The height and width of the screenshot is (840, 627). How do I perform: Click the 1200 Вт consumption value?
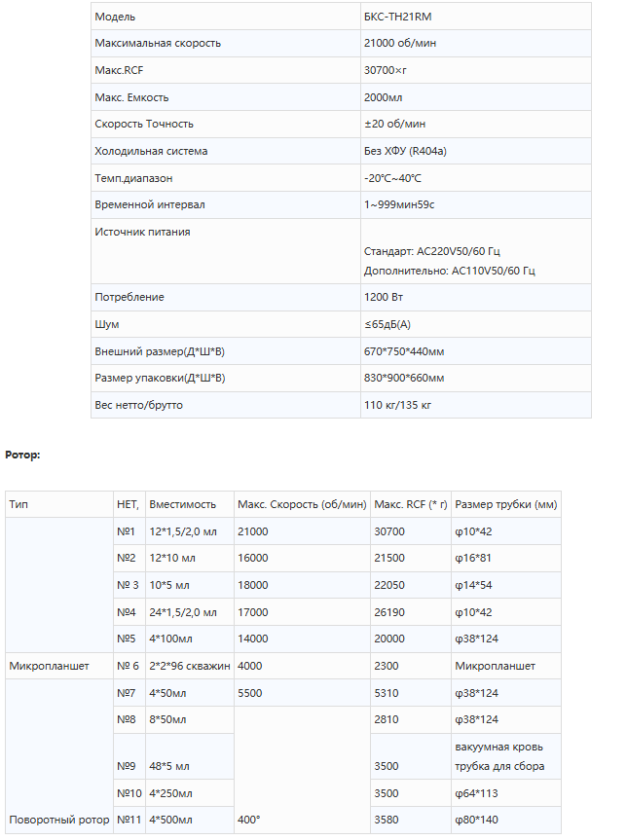tap(384, 297)
